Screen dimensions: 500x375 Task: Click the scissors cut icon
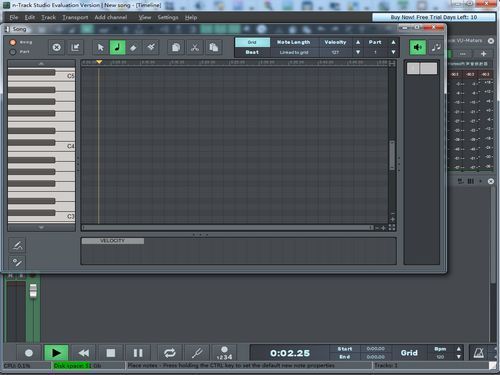pos(195,48)
